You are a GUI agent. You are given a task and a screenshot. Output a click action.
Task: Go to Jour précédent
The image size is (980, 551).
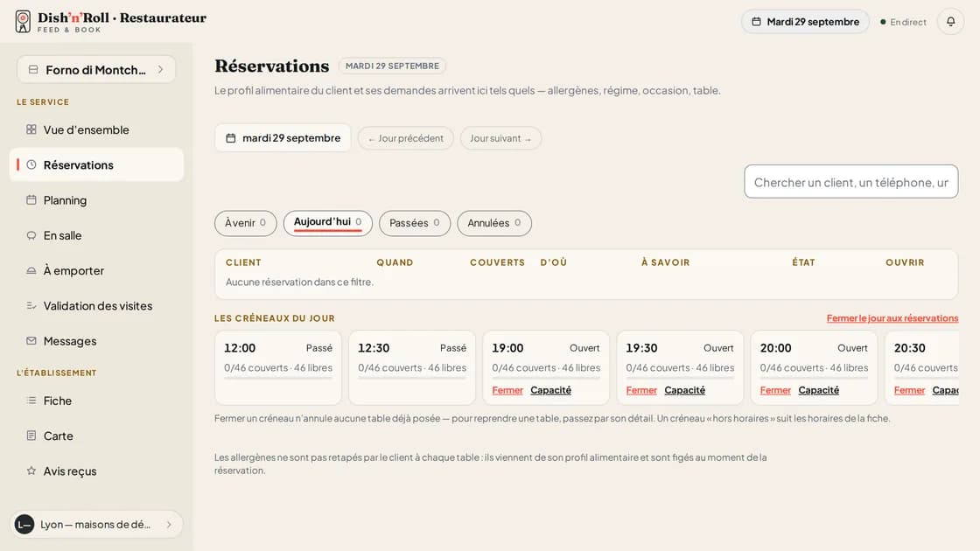tap(406, 138)
